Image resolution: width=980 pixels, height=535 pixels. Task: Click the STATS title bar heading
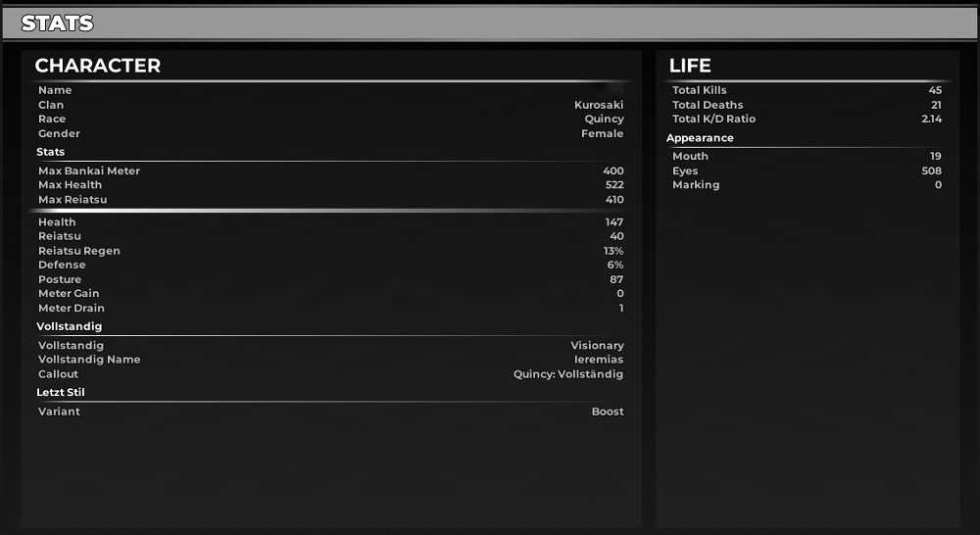tap(58, 24)
